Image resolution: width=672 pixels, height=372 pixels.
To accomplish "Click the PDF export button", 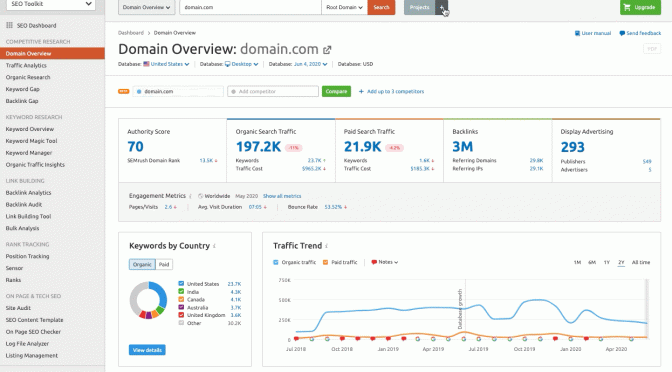I will [652, 49].
